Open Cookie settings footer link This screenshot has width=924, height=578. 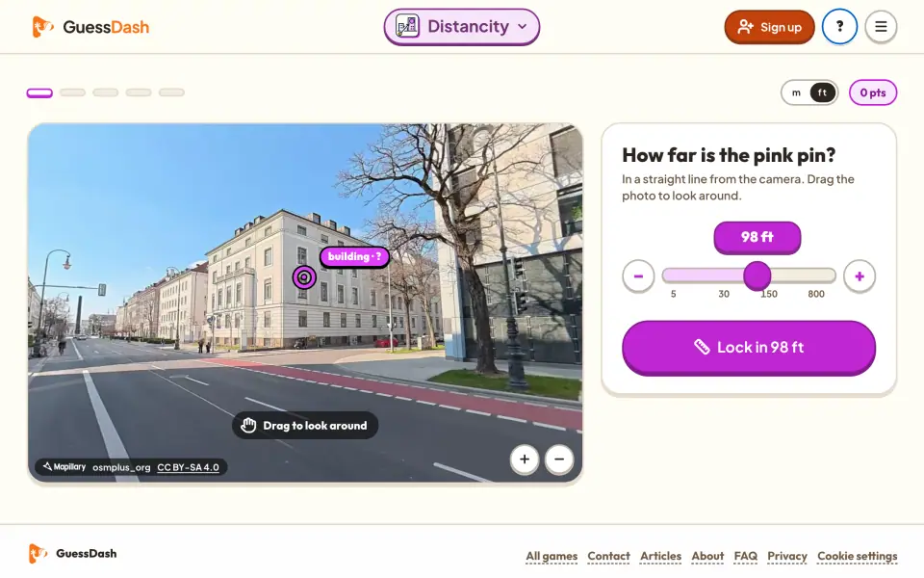click(x=858, y=556)
